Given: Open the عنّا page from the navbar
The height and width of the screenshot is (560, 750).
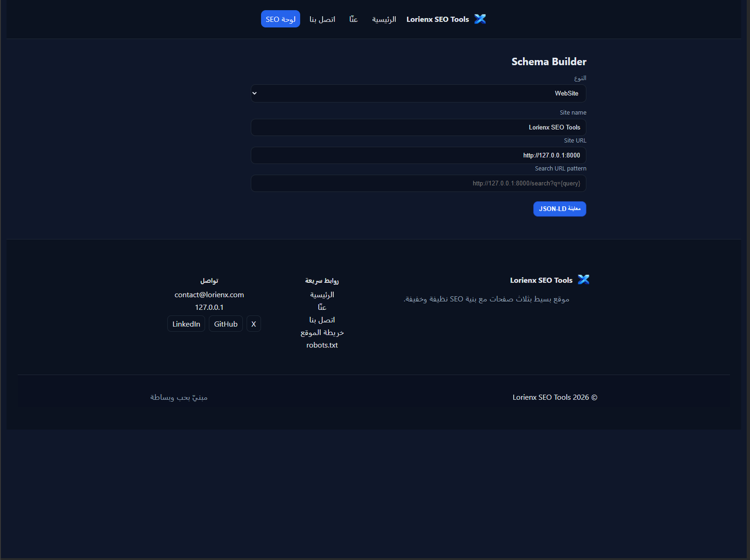Looking at the screenshot, I should [353, 19].
